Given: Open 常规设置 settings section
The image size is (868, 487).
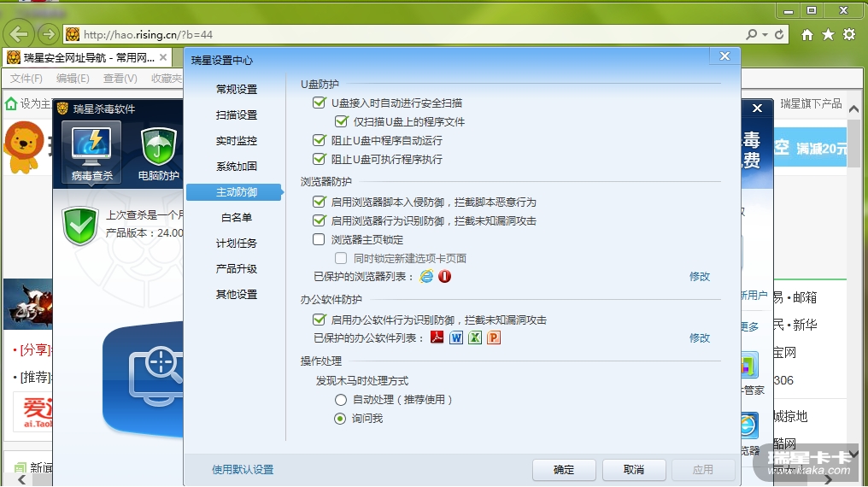Looking at the screenshot, I should (x=237, y=89).
